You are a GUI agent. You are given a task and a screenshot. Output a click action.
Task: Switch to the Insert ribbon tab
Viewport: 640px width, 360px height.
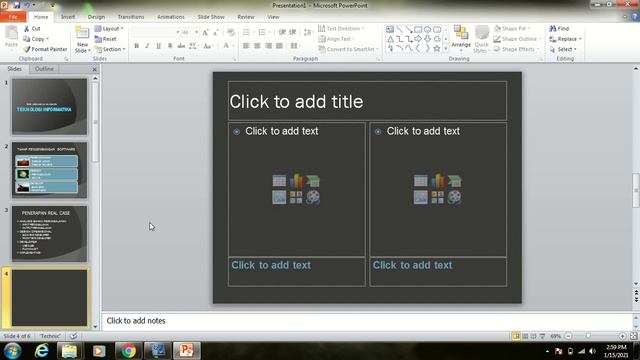[x=68, y=17]
